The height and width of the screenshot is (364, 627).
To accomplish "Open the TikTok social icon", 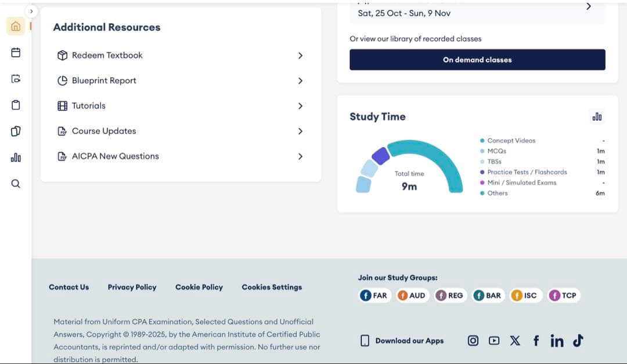I will click(578, 341).
